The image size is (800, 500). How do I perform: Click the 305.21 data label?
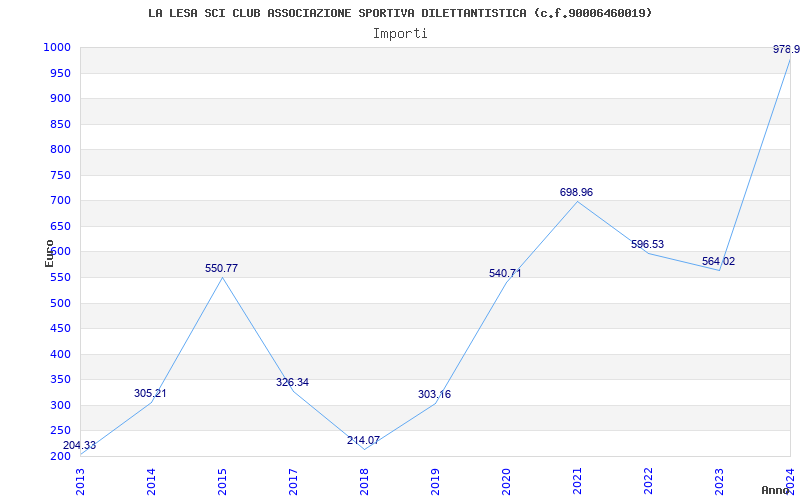[150, 393]
